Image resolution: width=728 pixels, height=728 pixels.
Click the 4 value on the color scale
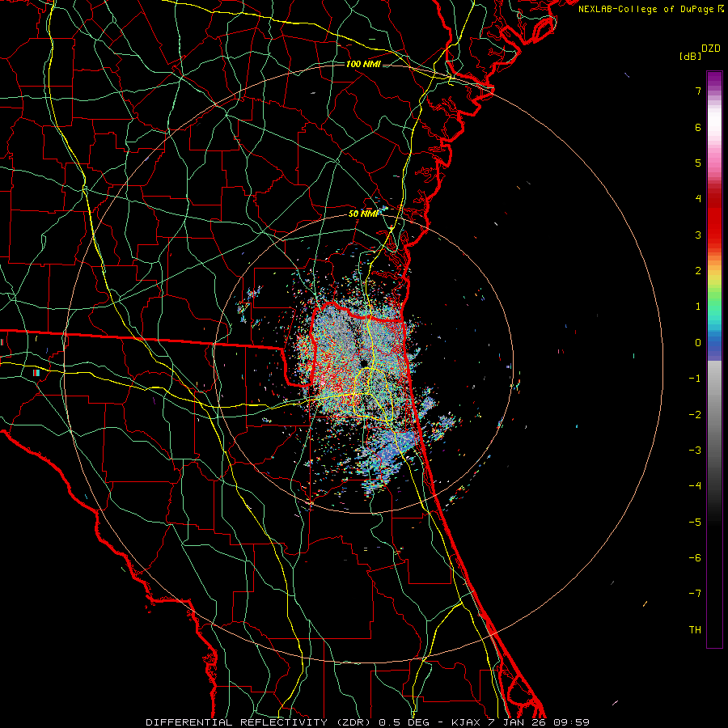pyautogui.click(x=698, y=199)
